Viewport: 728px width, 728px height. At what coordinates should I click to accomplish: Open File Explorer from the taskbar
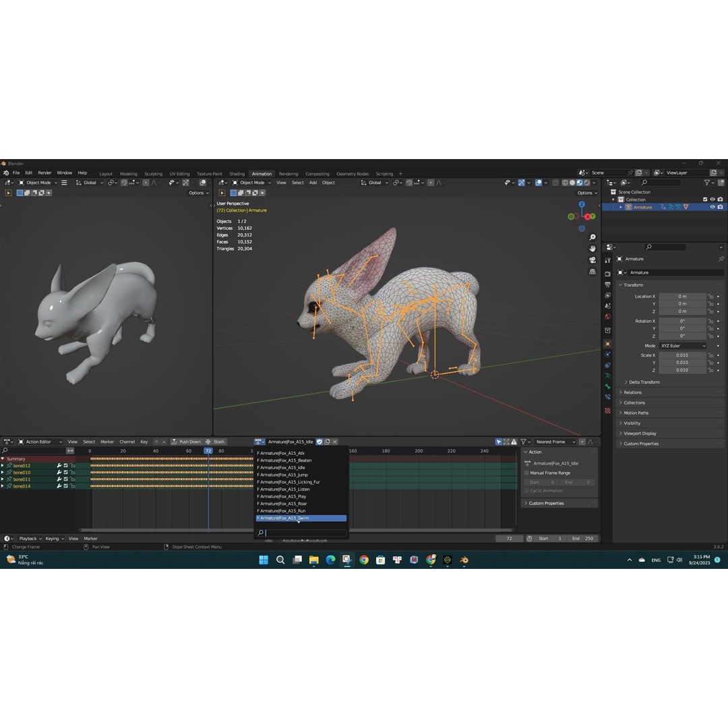[314, 560]
